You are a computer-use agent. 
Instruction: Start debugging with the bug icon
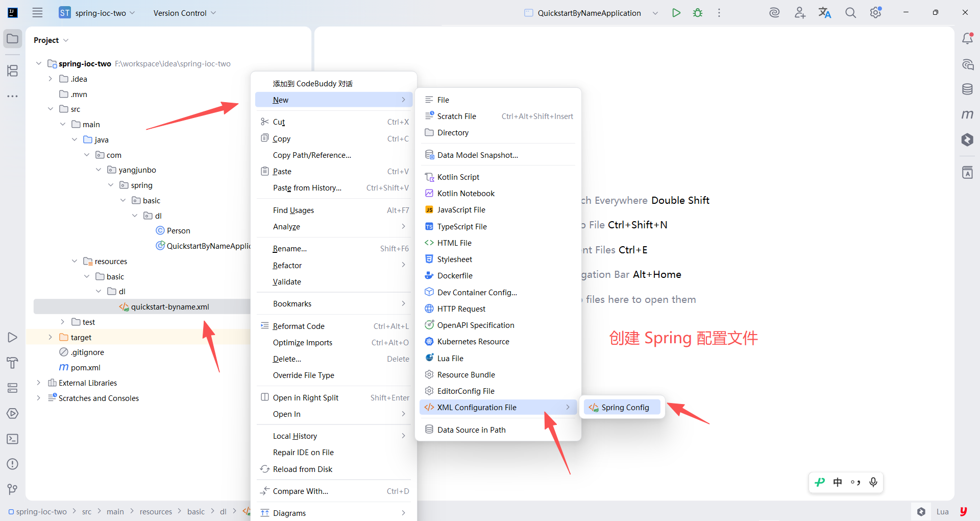tap(698, 13)
